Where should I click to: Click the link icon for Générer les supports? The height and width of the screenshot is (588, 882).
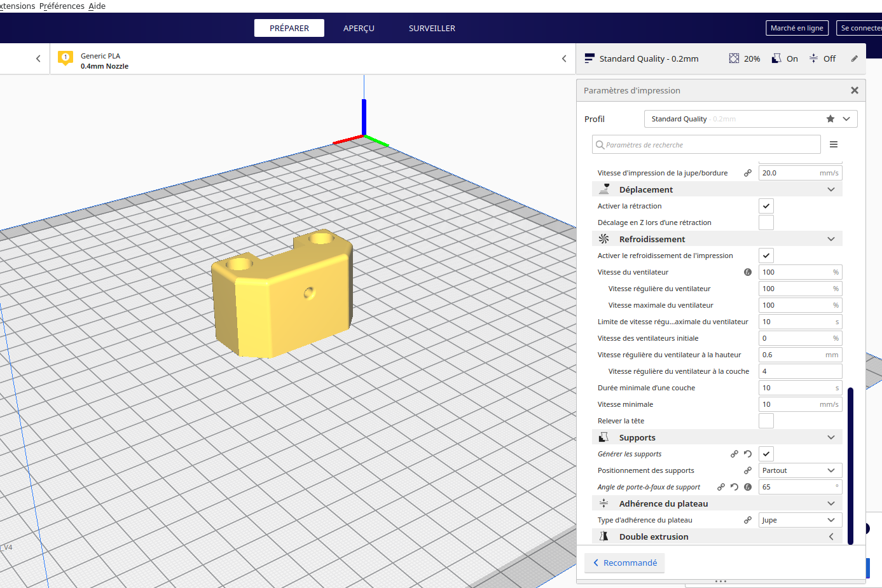[734, 454]
